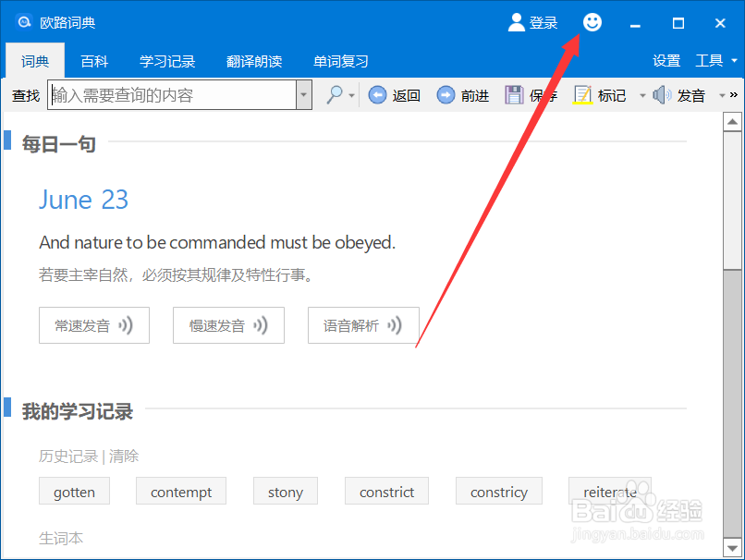Look up history word constrict

click(386, 491)
